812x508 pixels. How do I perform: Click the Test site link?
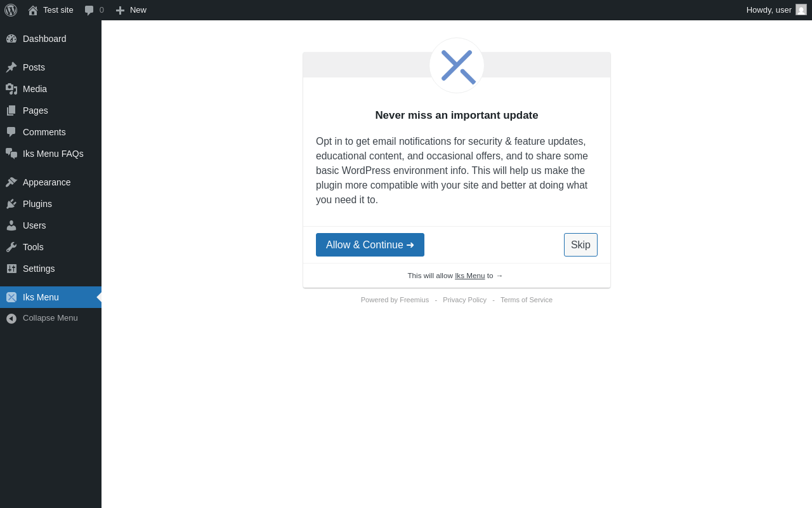pyautogui.click(x=58, y=10)
